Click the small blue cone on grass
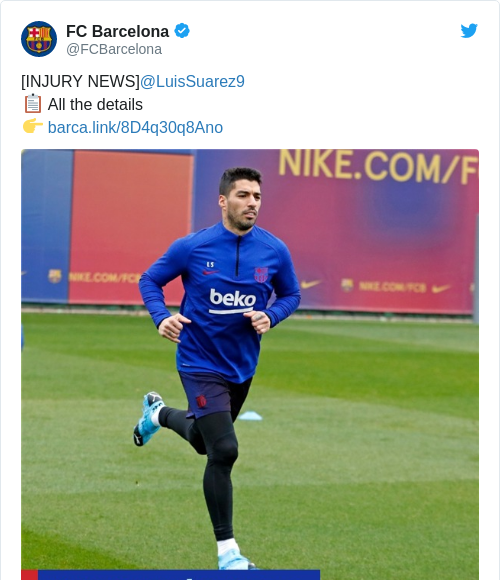 click(250, 416)
